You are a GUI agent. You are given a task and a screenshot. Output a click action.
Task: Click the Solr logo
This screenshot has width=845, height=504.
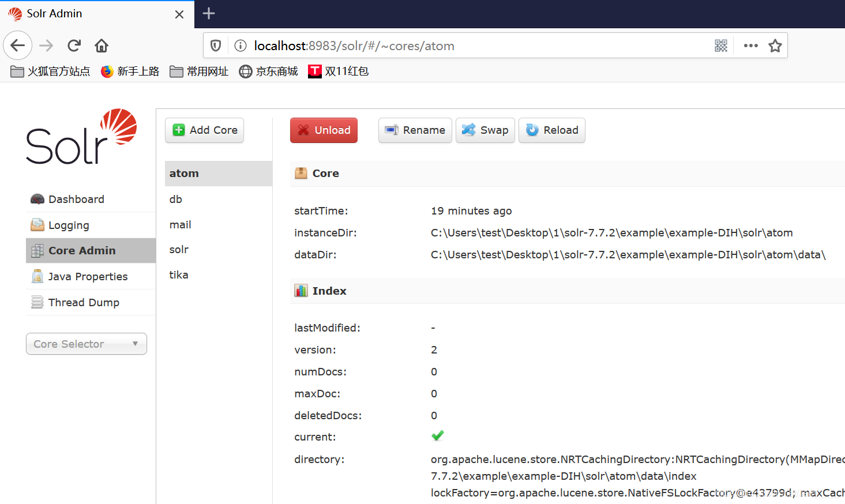81,136
